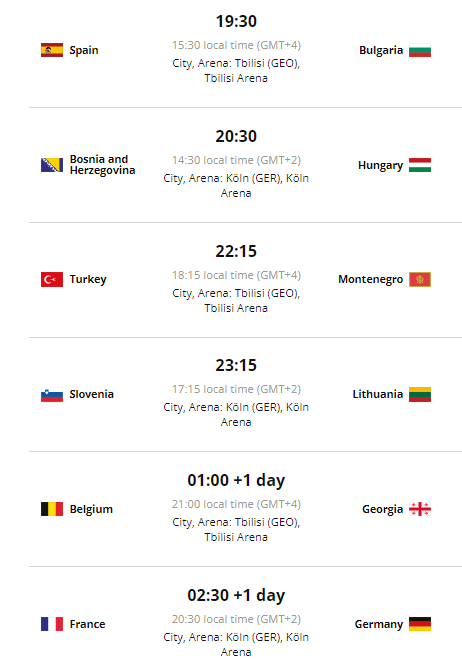Click the Bulgaria flag icon
The image size is (462, 660).
tap(420, 50)
